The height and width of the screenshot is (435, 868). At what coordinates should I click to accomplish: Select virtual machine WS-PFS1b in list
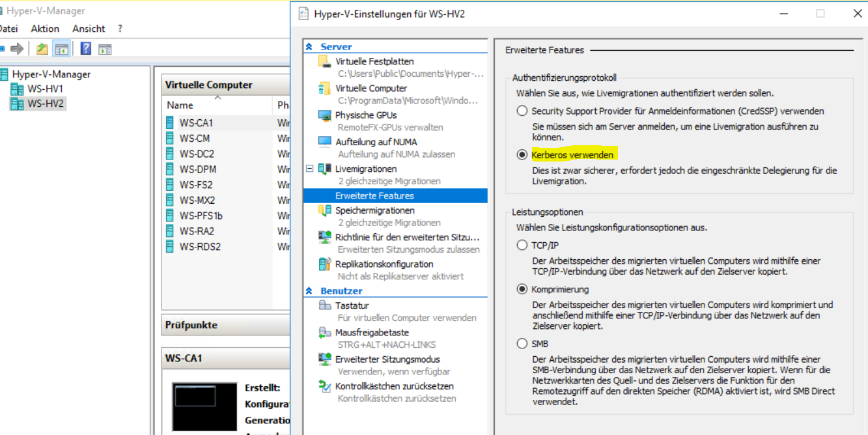click(x=201, y=216)
